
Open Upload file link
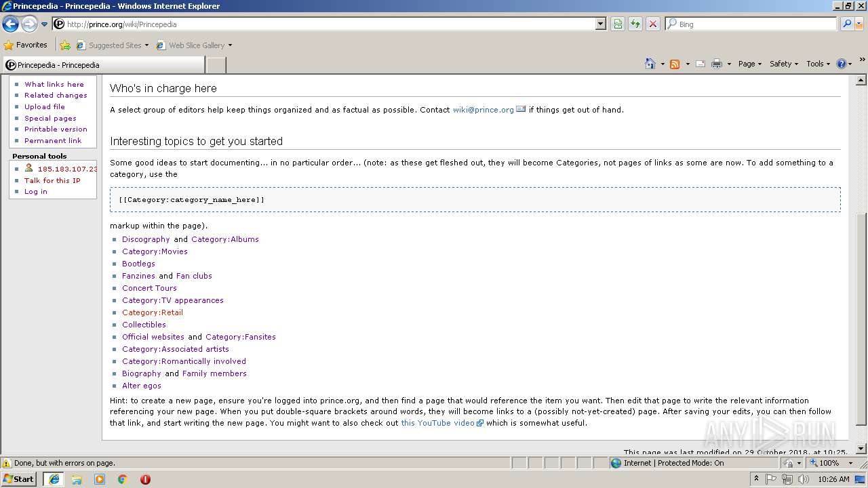point(45,106)
